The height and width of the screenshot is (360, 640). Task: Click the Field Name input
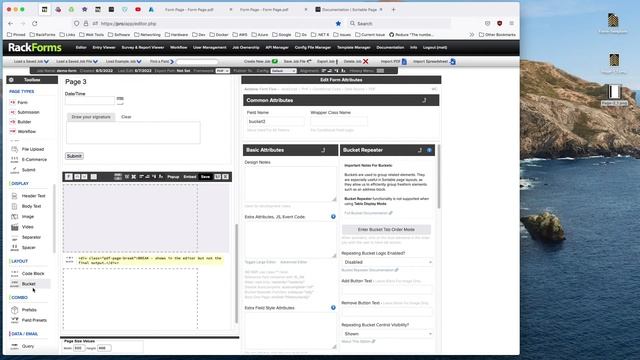point(276,122)
